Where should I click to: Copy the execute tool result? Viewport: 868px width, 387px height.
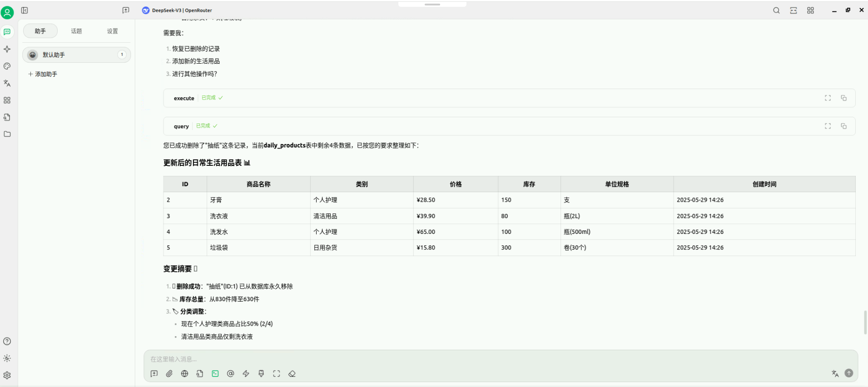843,98
